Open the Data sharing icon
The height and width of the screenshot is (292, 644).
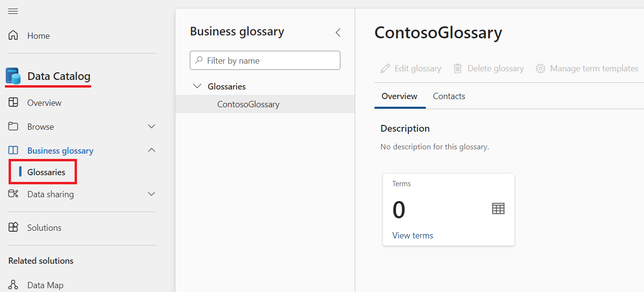13,194
